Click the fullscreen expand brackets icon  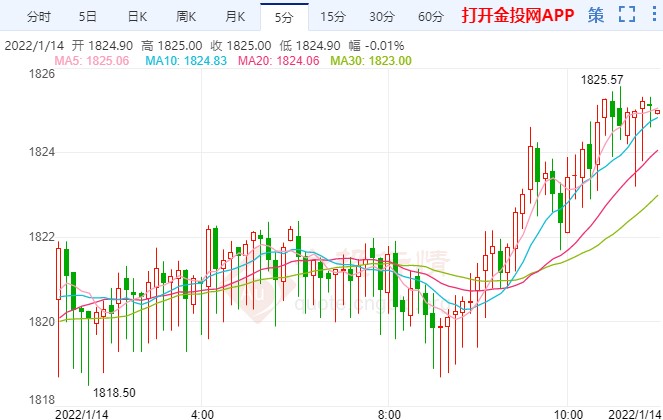627,16
